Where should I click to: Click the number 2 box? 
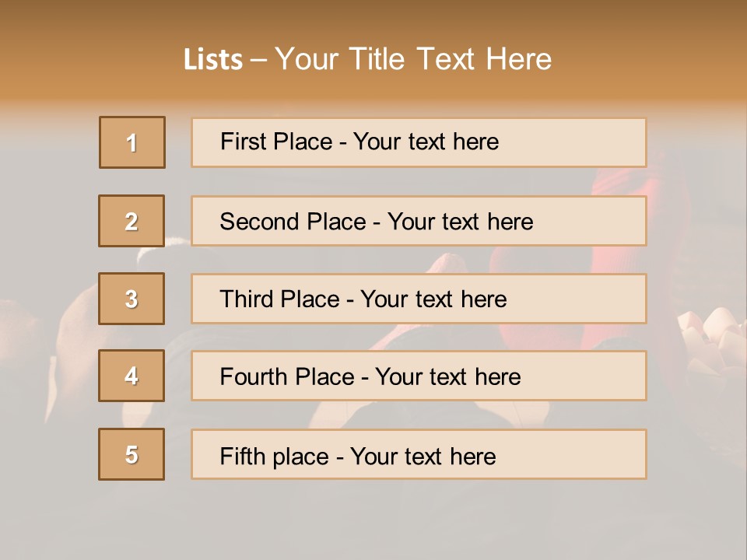point(132,221)
